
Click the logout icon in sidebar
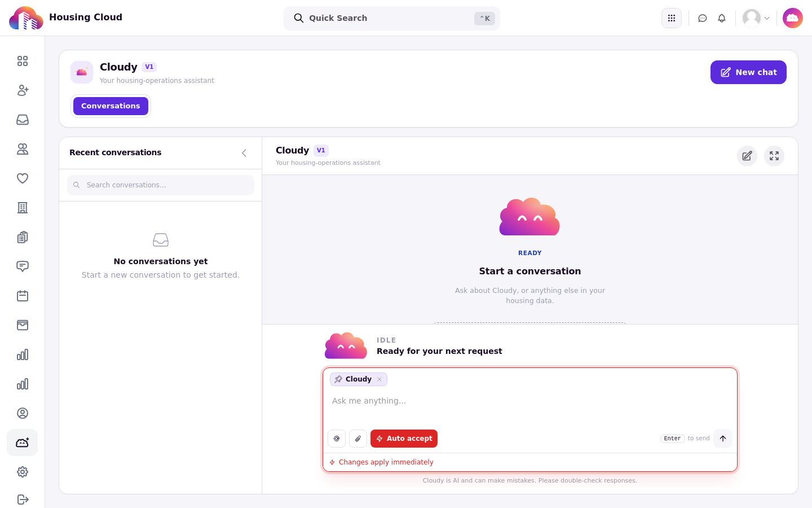click(x=23, y=500)
